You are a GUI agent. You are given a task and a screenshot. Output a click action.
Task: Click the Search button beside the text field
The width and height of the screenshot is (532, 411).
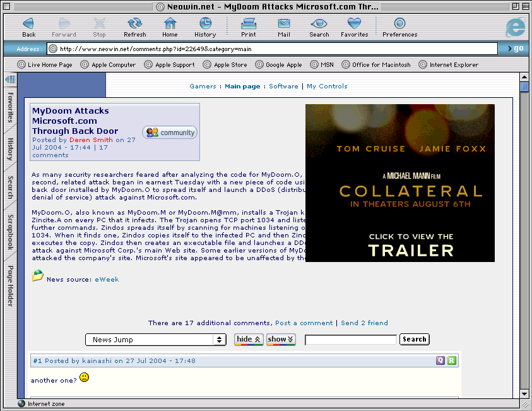pyautogui.click(x=414, y=340)
